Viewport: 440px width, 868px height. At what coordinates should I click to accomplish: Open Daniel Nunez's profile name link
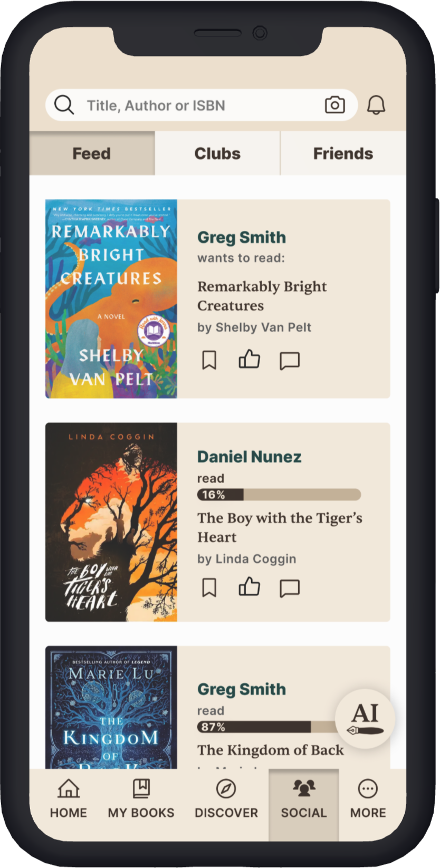coord(250,457)
